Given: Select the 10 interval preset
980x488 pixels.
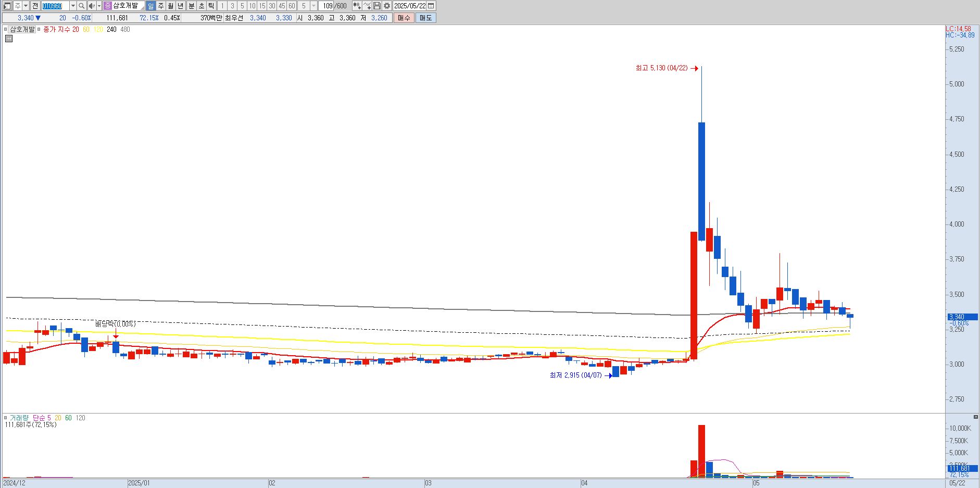Looking at the screenshot, I should (x=252, y=6).
